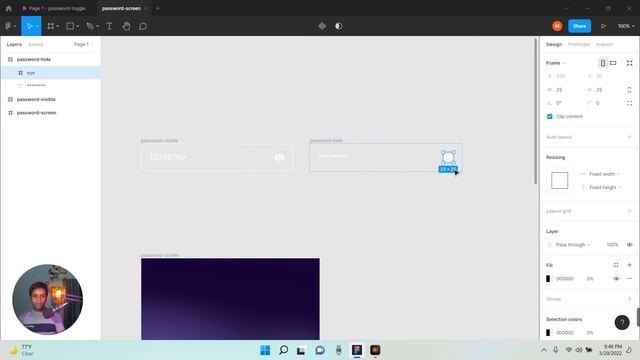Add a Stroke with plus
This screenshot has width=640, height=360.
pyautogui.click(x=629, y=299)
